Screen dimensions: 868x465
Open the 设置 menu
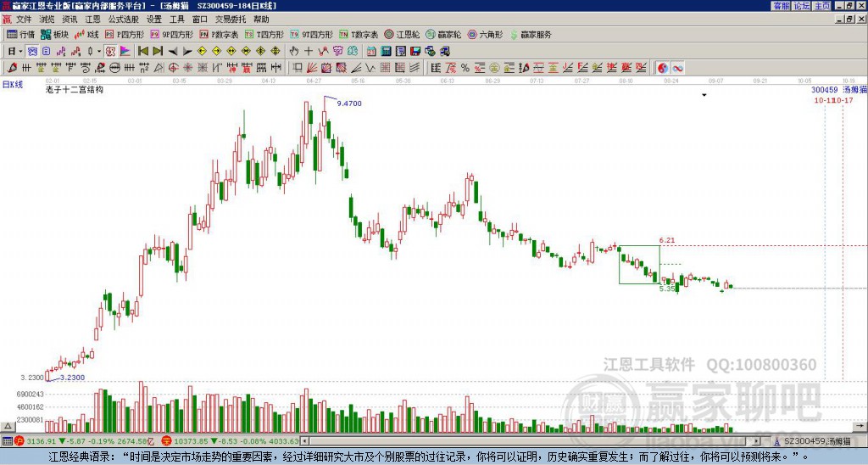click(154, 20)
